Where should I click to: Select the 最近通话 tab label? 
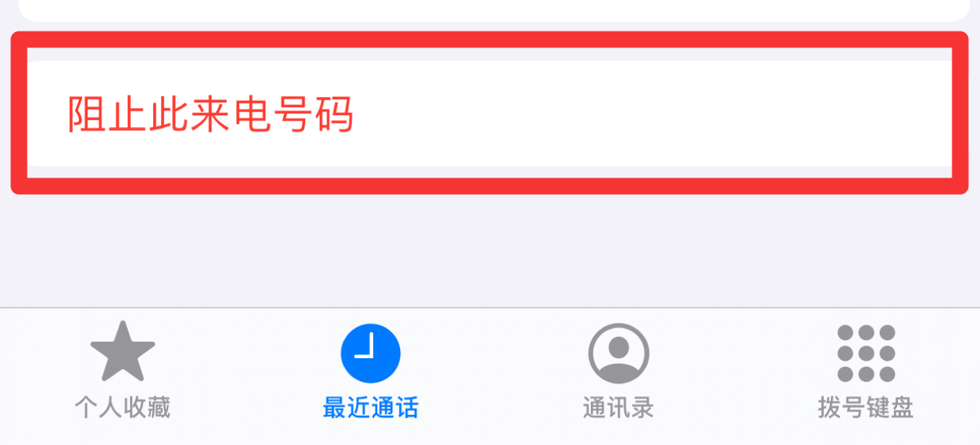(x=371, y=408)
